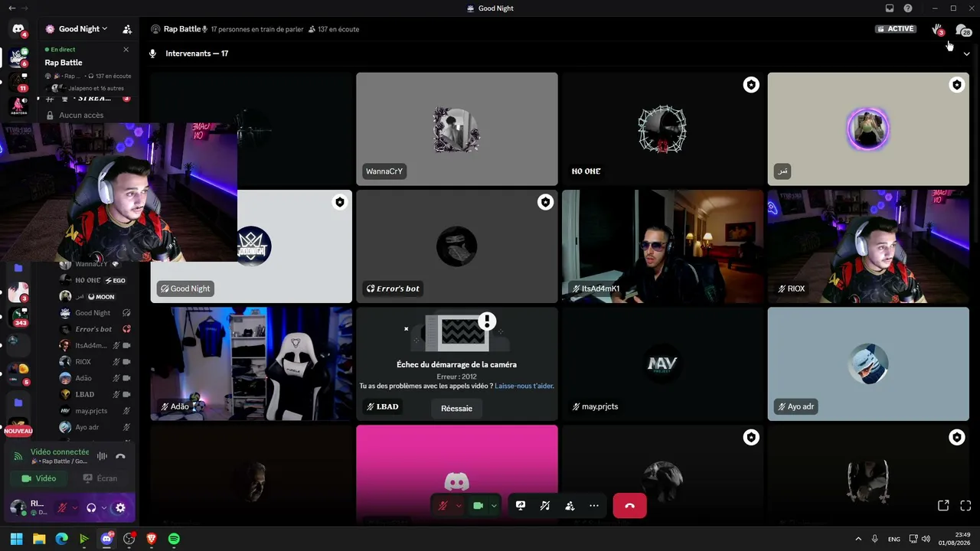Open OBS Studio from the taskbar

point(129,539)
